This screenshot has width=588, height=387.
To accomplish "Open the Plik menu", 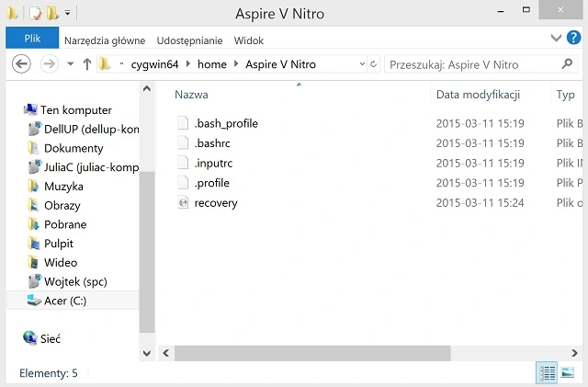I will coord(32,40).
